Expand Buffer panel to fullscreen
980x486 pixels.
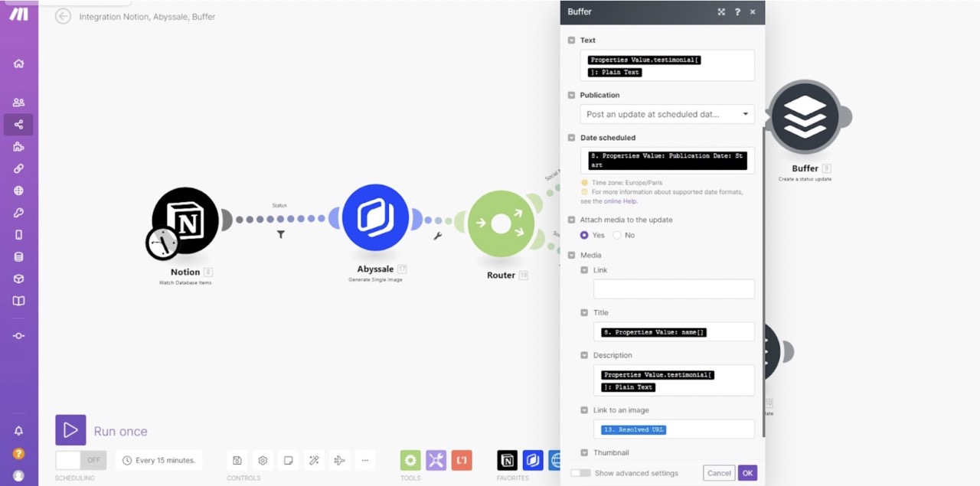click(x=721, y=11)
